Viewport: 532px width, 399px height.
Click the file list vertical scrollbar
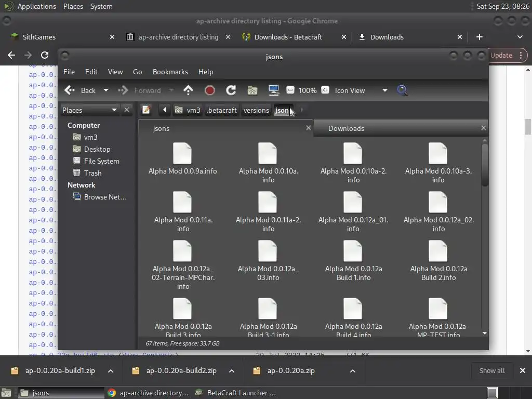pyautogui.click(x=485, y=165)
